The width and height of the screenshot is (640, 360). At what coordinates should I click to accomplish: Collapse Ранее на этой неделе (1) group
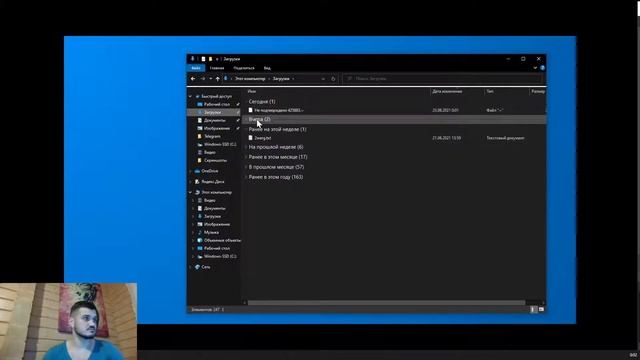click(277, 129)
